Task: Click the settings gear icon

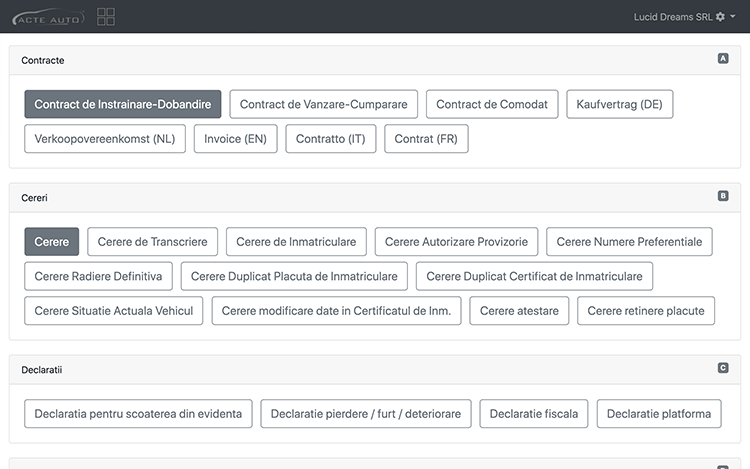Action: click(x=720, y=17)
